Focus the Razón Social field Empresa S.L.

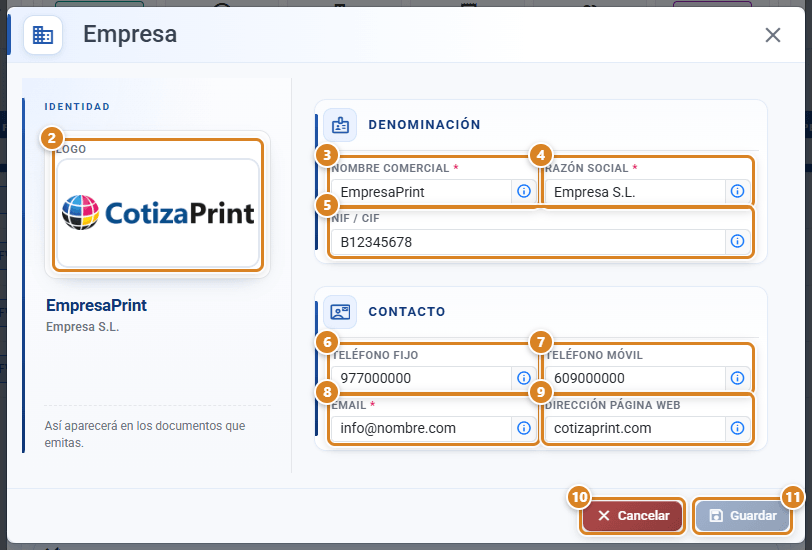point(635,192)
